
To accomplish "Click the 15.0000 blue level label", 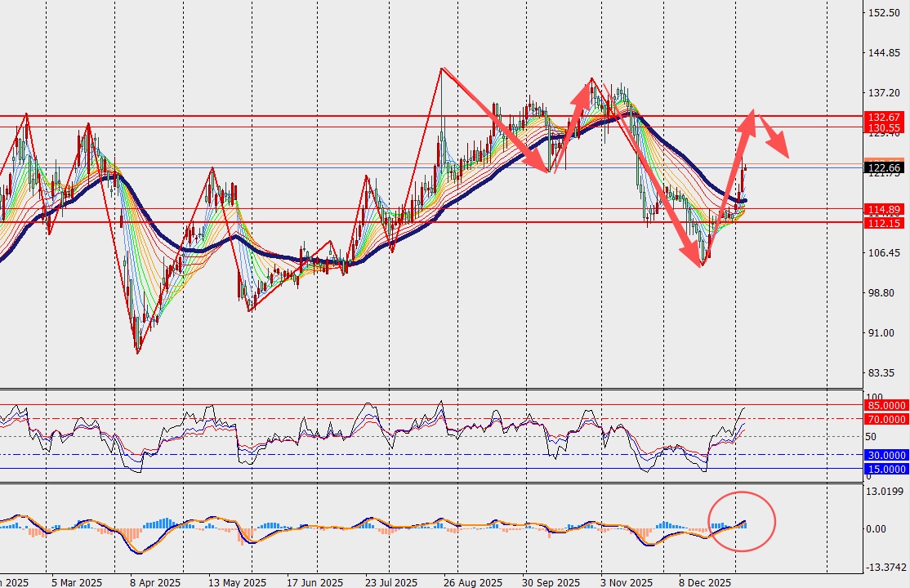I will (x=885, y=469).
